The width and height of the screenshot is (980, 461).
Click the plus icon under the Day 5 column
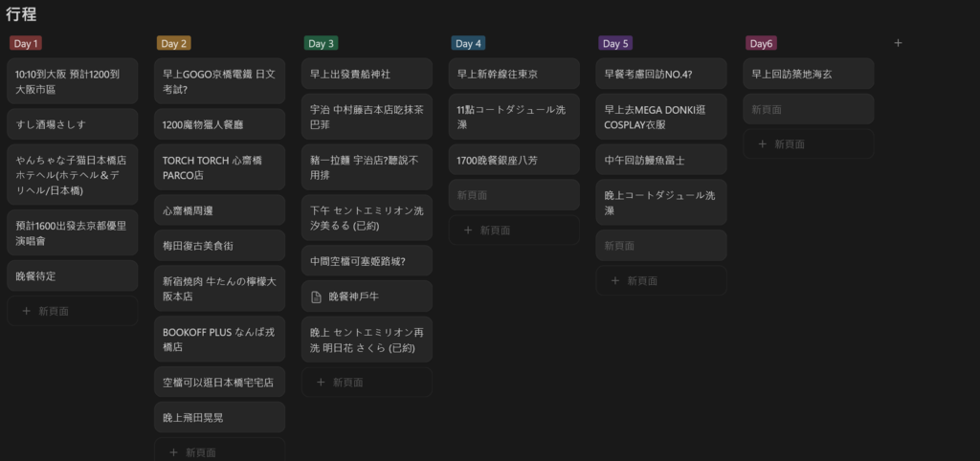pos(615,281)
